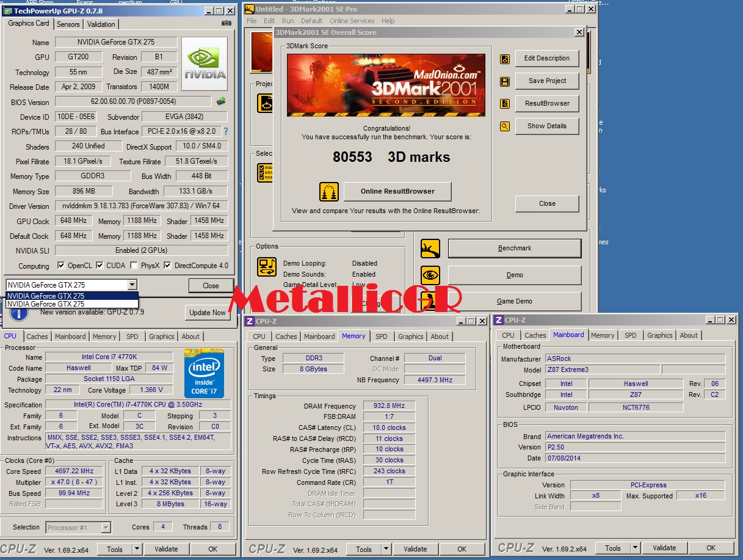This screenshot has height=560, width=743.
Task: Click the 3DMark2001 SE banner image
Action: [386, 85]
